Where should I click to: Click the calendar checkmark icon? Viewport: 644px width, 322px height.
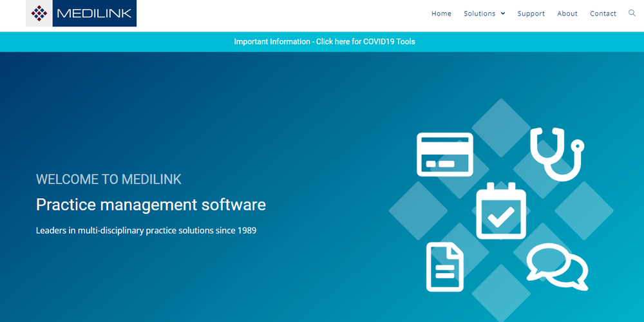click(501, 211)
